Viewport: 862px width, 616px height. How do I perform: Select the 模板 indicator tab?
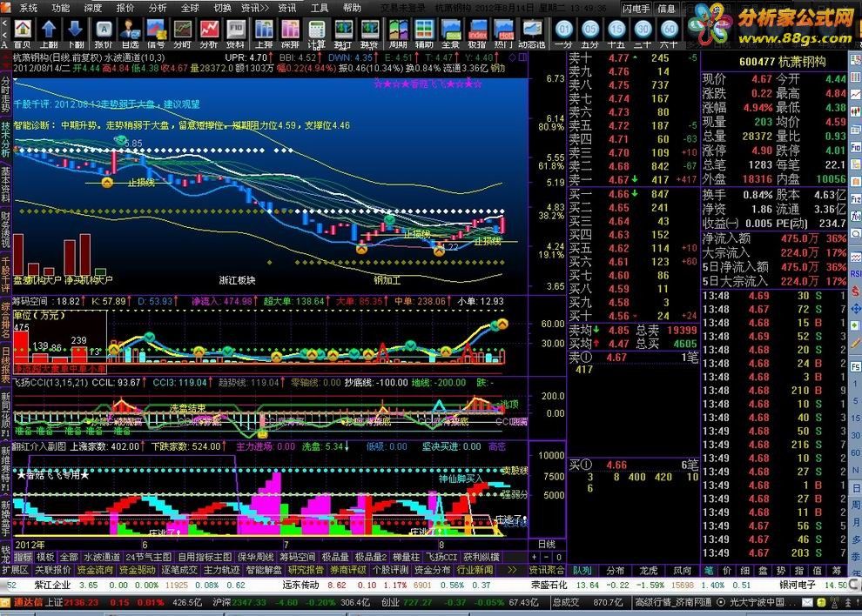point(45,557)
